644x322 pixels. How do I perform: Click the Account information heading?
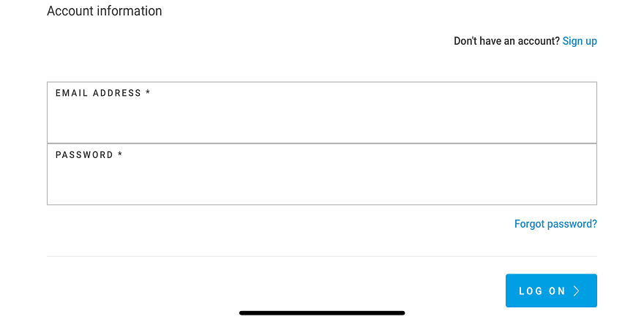(105, 11)
